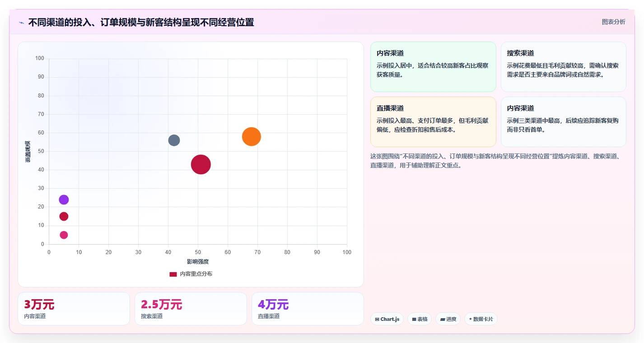Viewport: 644px width, 343px height.
Task: Select the 表格 tag chip
Action: 419,319
